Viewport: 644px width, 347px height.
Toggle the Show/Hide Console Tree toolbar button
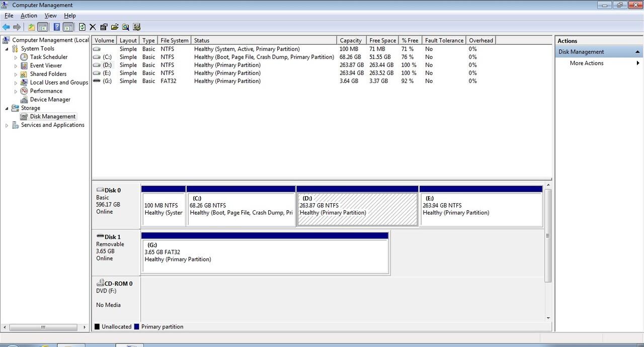tap(43, 27)
